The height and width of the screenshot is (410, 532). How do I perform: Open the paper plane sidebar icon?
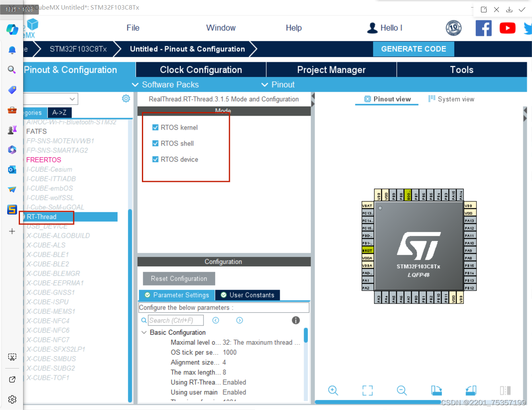click(12, 189)
